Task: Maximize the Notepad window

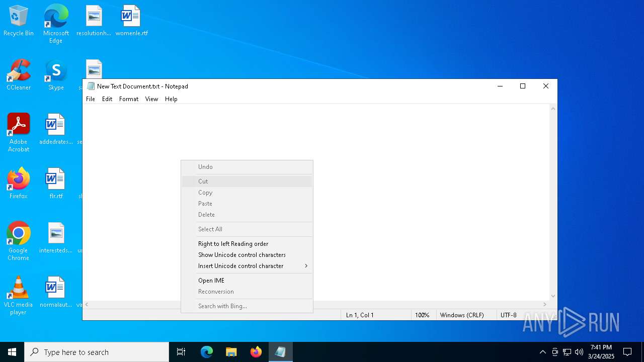Action: pyautogui.click(x=523, y=86)
